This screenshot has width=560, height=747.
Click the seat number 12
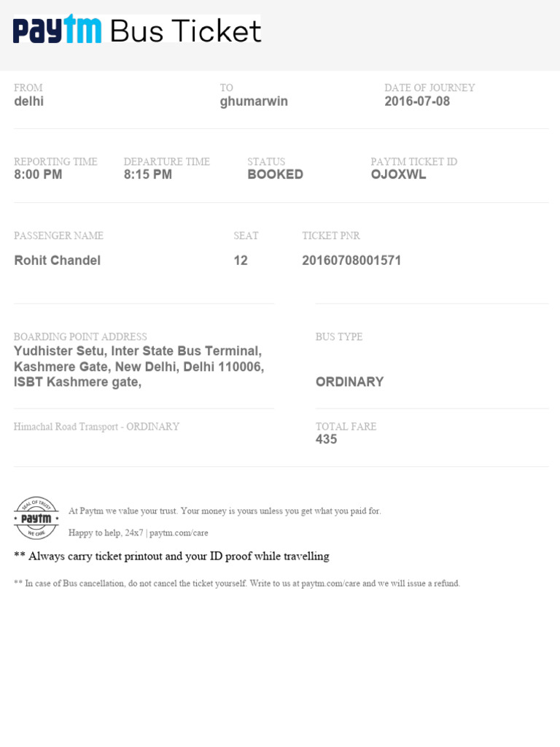click(241, 260)
